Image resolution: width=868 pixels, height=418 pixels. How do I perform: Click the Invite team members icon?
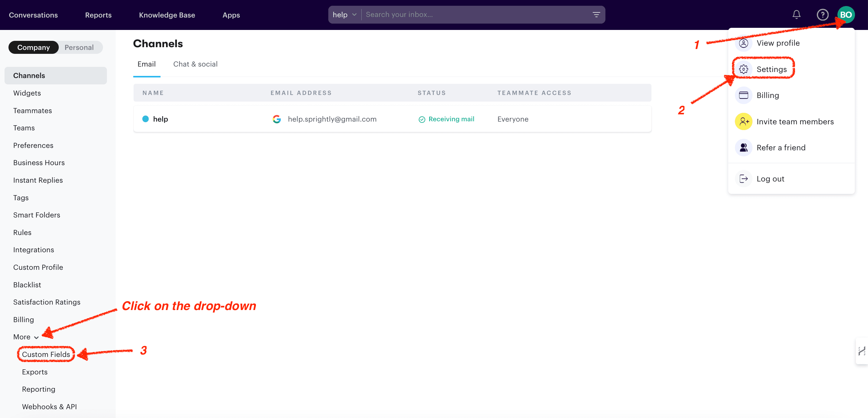point(744,121)
